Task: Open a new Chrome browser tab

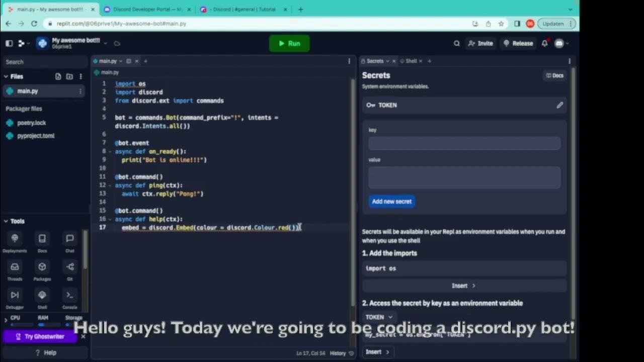Action: [x=300, y=10]
